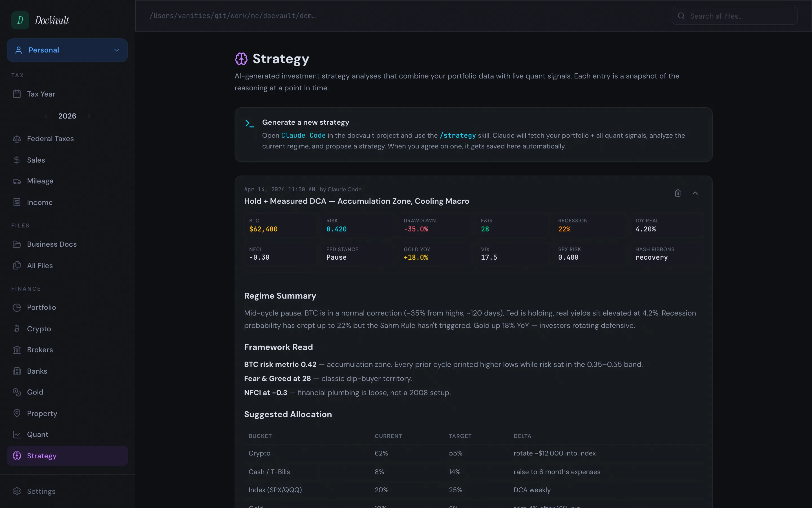Go to next tax year arrow
Screen dimensions: 812x508
[89, 116]
